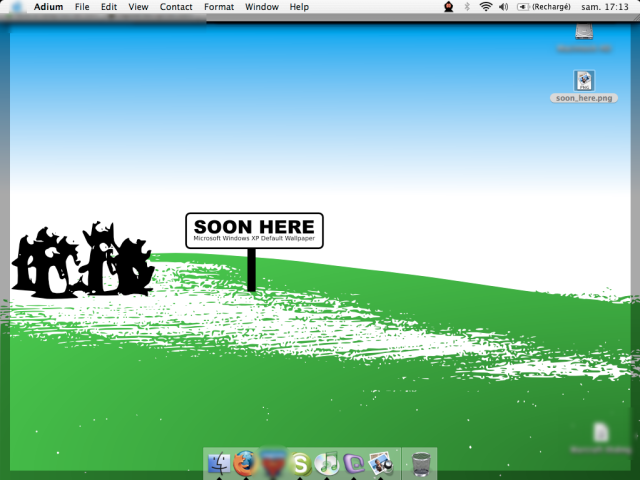Open the File menu
Viewport: 640px width, 480px height.
[x=82, y=7]
